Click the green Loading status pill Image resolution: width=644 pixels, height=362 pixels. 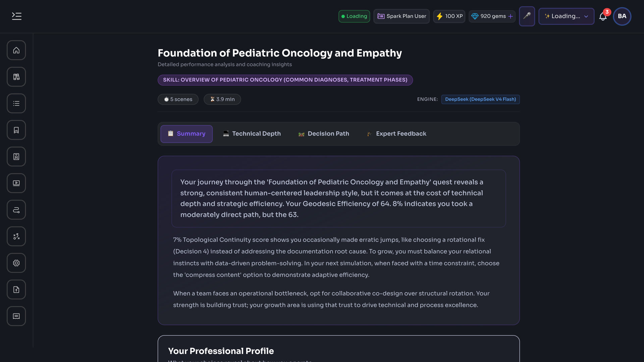(354, 16)
